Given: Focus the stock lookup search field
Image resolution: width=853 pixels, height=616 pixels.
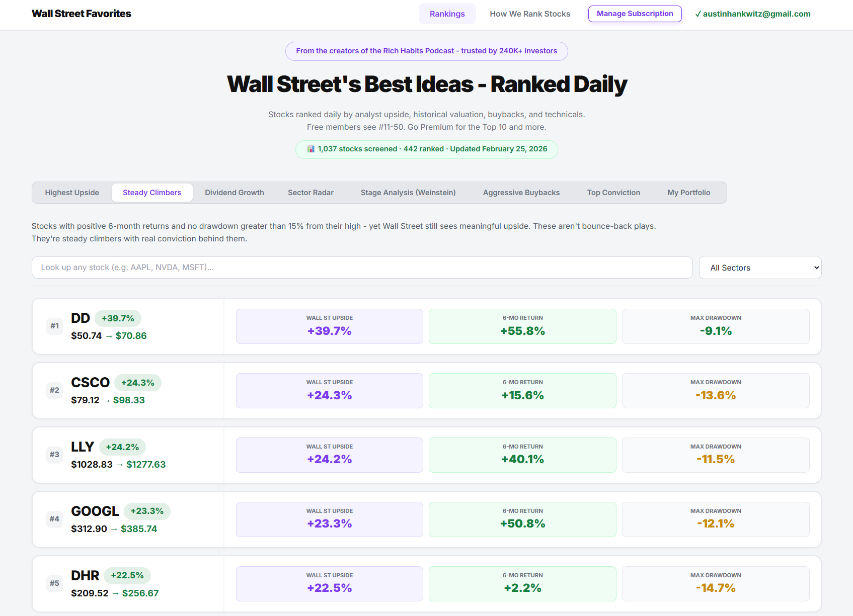Looking at the screenshot, I should 362,268.
